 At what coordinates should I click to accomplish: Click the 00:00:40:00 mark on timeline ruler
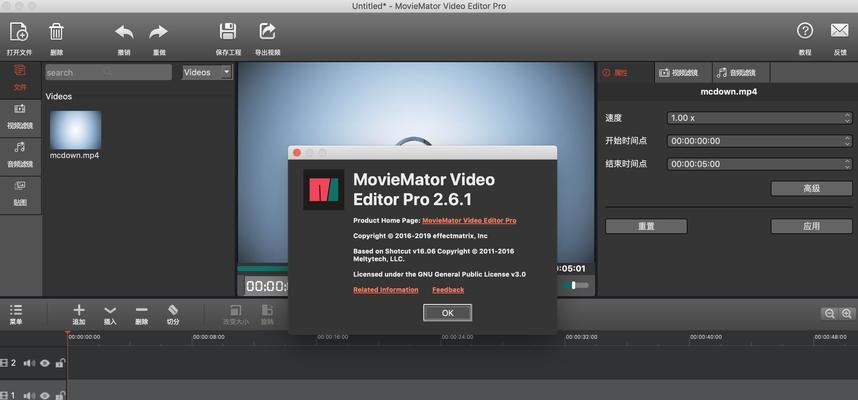point(706,337)
